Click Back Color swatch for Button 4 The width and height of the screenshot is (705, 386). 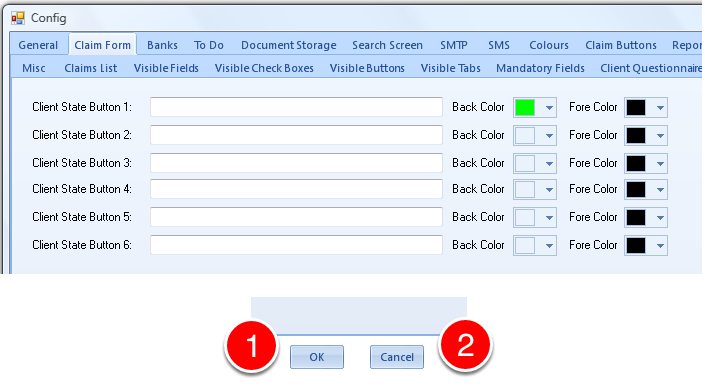click(525, 189)
